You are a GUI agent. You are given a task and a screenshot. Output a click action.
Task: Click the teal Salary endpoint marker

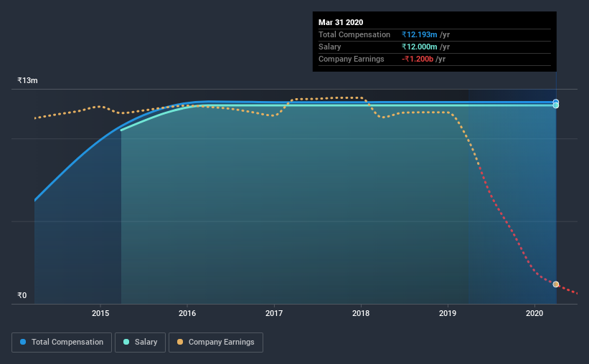555,105
